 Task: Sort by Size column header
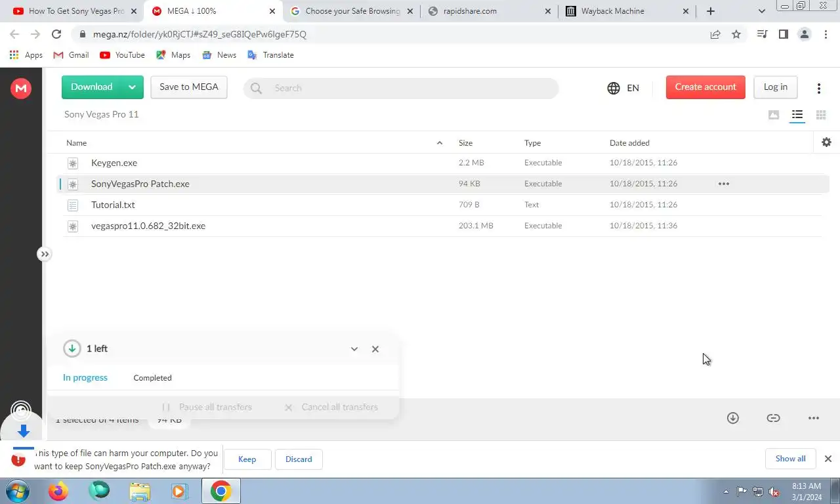(465, 143)
